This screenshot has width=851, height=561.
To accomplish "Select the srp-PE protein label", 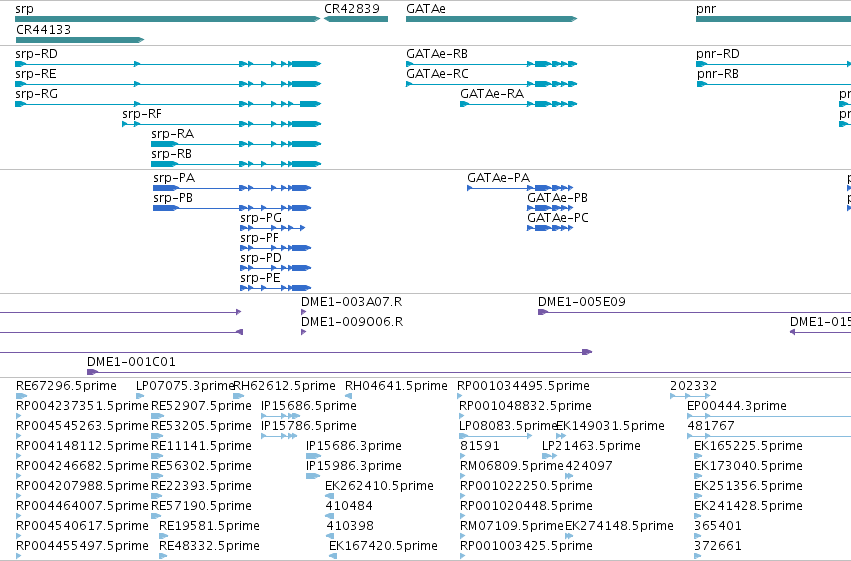I will coord(261,278).
